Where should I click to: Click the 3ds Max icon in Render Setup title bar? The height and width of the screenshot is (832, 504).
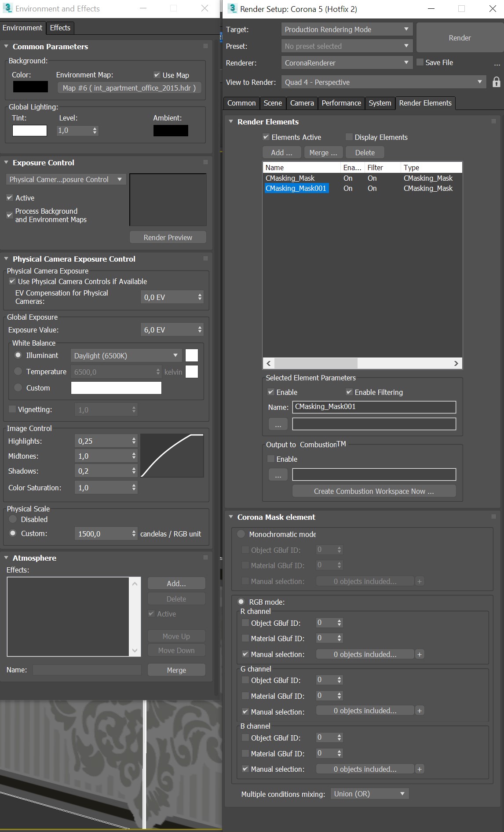232,8
